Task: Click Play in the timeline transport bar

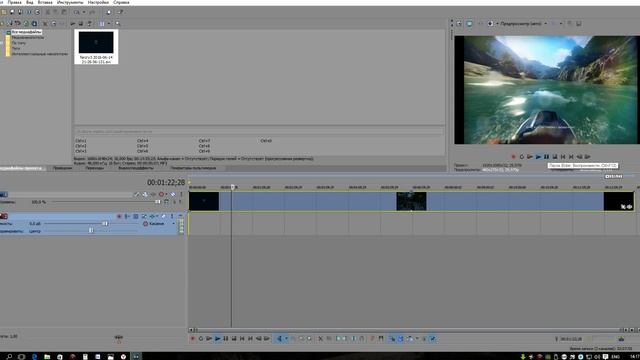Action: tap(218, 339)
